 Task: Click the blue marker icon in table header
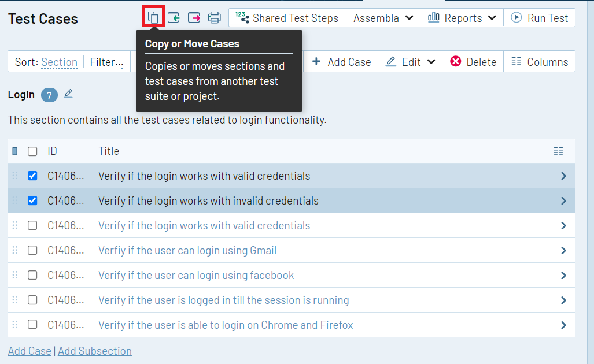15,151
